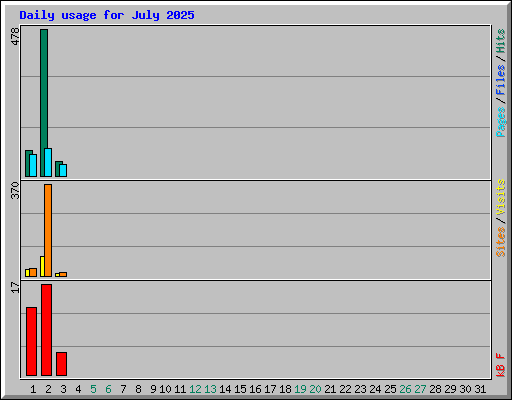Click day 24 on the x-axis
Viewport: 512px width, 400px height.
click(375, 389)
